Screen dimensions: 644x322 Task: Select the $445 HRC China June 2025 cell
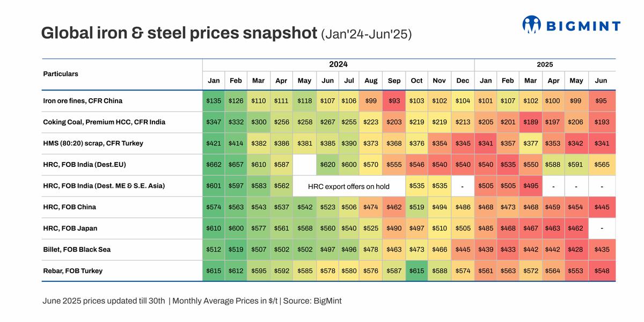[602, 207]
